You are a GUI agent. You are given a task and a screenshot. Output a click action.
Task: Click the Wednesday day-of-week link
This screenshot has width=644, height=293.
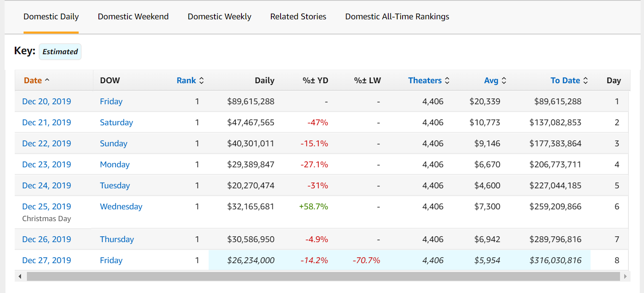point(121,206)
